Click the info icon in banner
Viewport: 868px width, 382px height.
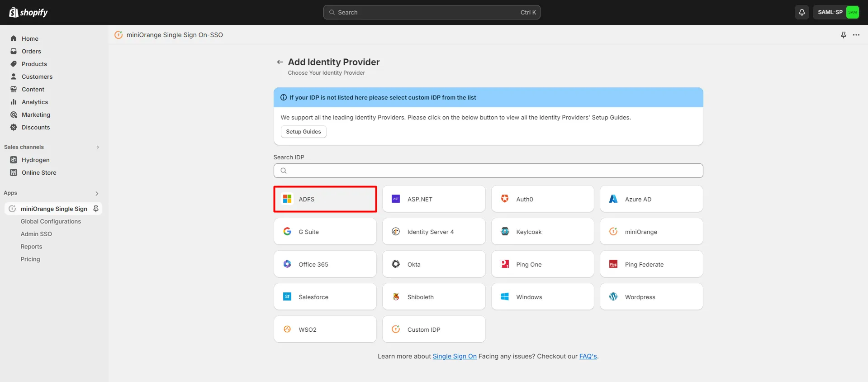pos(284,97)
